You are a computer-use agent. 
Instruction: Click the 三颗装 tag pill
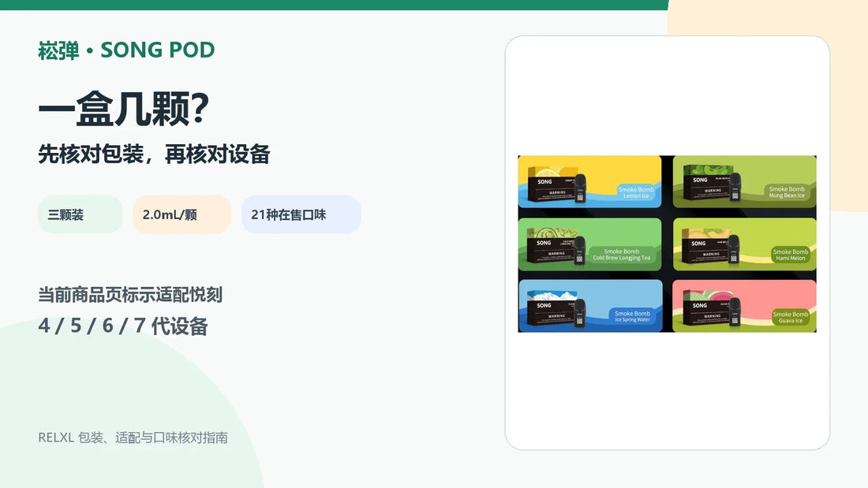click(x=80, y=214)
